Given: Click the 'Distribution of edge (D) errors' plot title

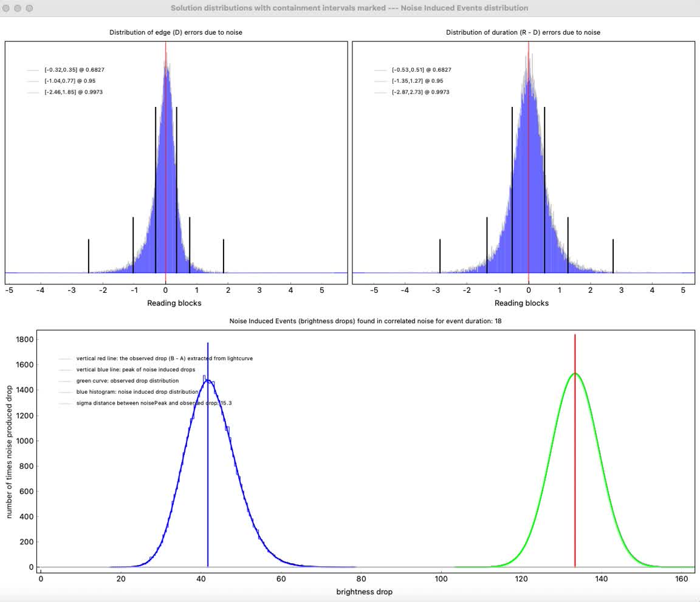Looking at the screenshot, I should 176,32.
